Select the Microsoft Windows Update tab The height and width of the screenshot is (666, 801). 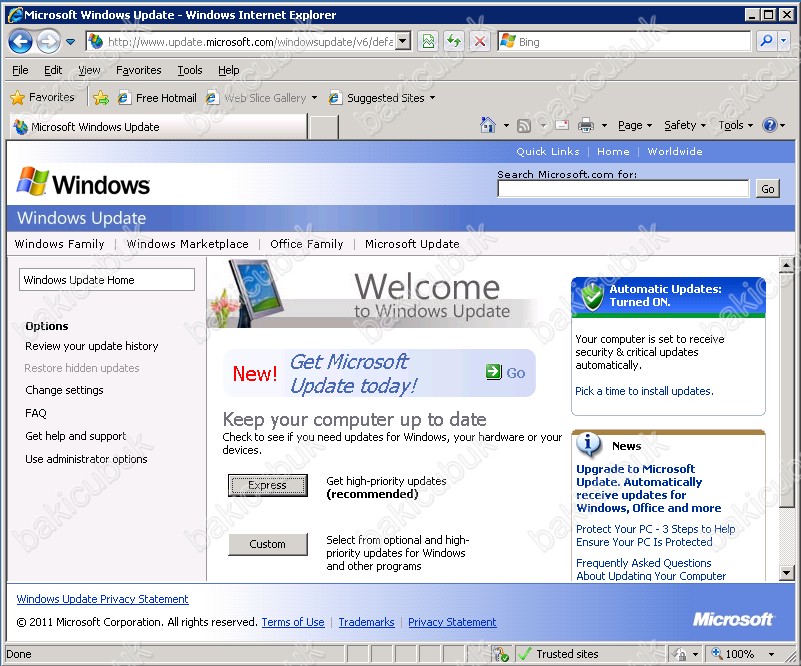click(158, 127)
